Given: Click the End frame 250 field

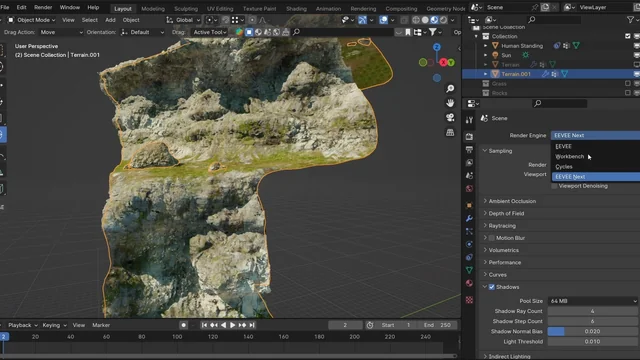Looking at the screenshot, I should pos(438,325).
